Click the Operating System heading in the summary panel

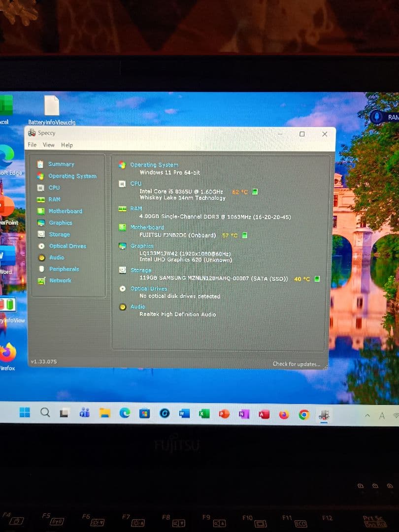click(x=154, y=165)
